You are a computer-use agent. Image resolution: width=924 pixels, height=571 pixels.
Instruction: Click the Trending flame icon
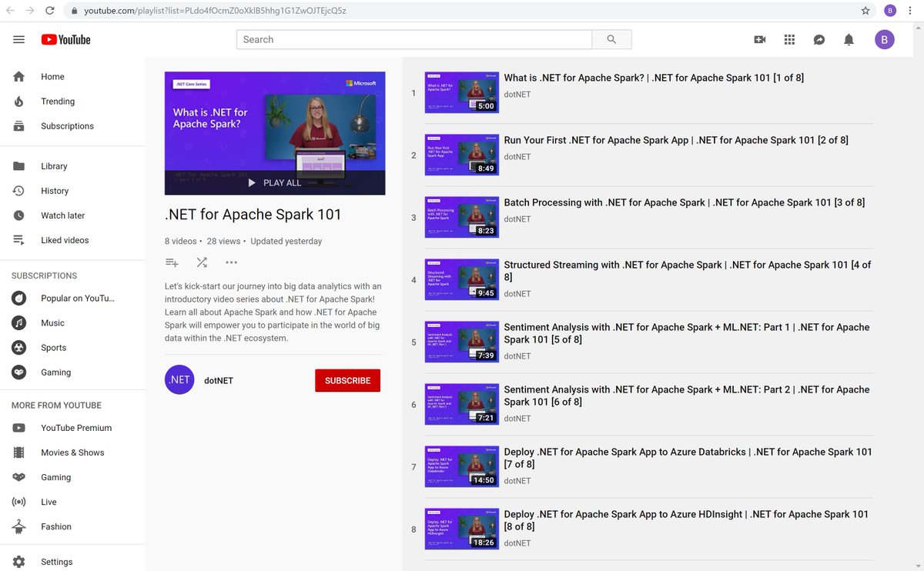click(x=19, y=101)
